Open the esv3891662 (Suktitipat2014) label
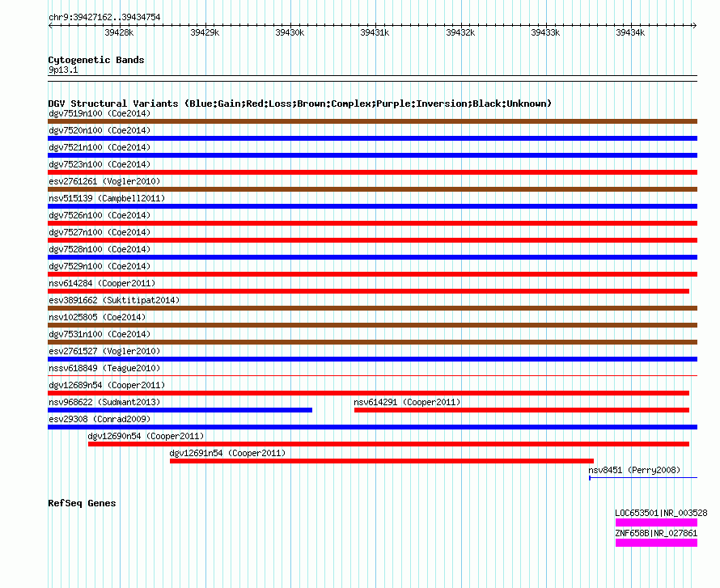This screenshot has height=588, width=720. tap(114, 300)
